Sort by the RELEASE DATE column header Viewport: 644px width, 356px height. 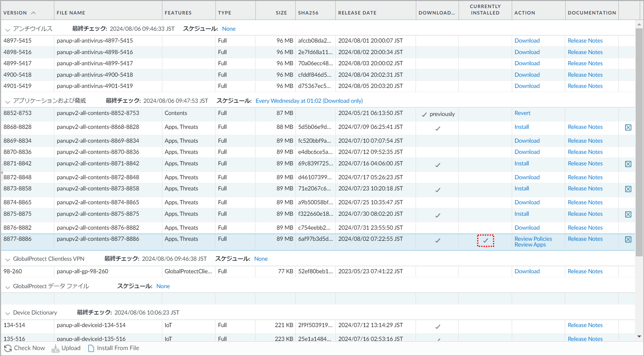click(x=357, y=13)
